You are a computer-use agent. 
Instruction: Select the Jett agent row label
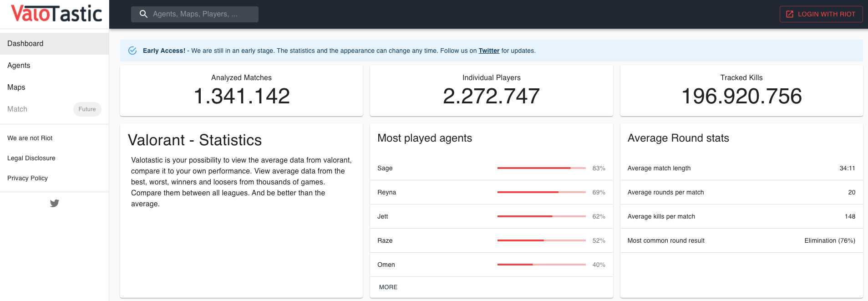[x=383, y=216]
